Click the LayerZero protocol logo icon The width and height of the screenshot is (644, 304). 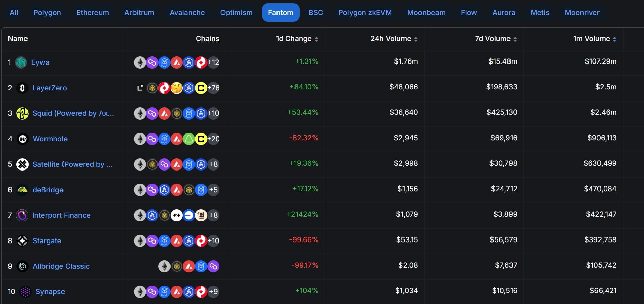click(22, 88)
